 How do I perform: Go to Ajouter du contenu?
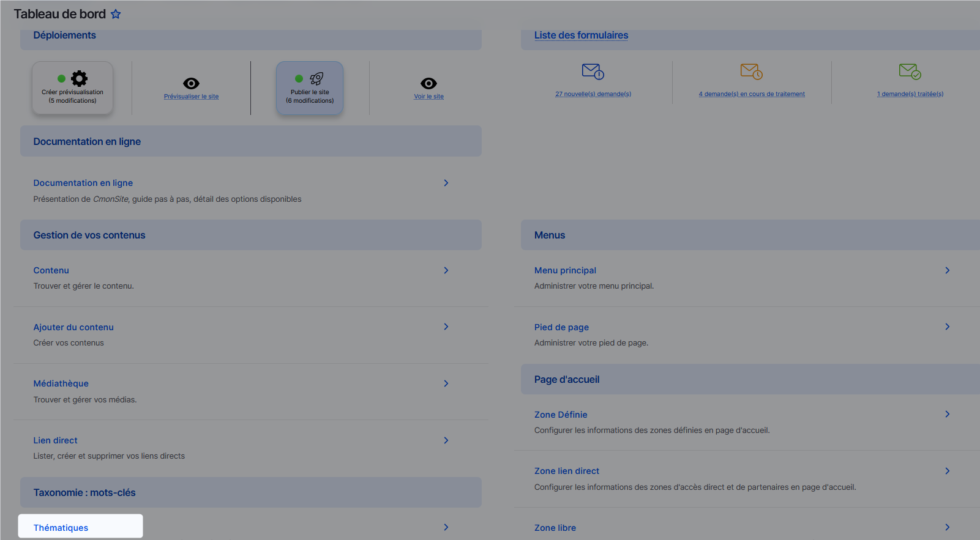tap(73, 327)
